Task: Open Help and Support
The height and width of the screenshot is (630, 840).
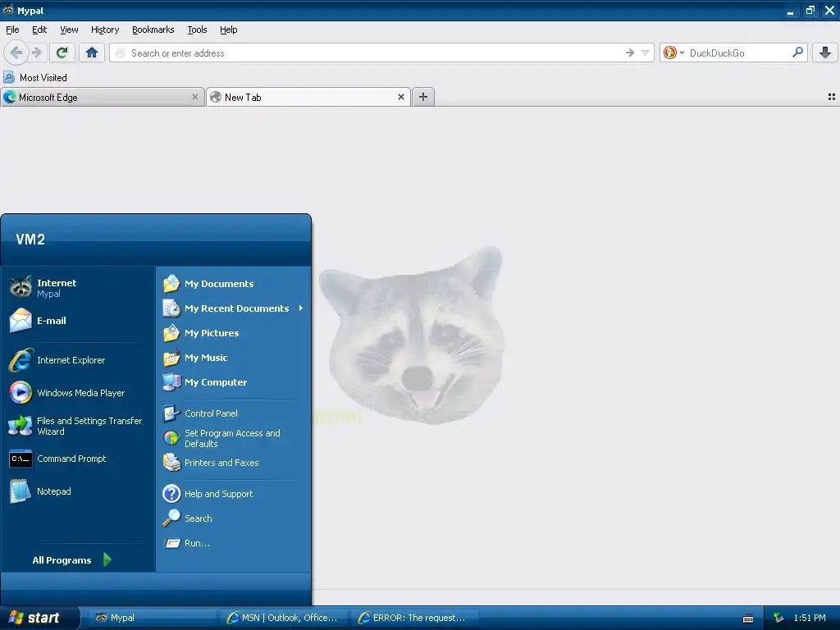Action: 234,493
